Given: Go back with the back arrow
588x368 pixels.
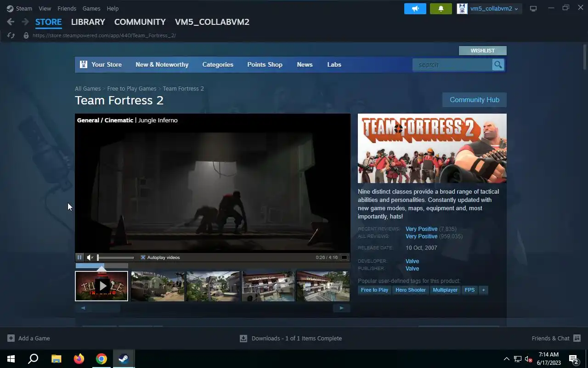Looking at the screenshot, I should (x=11, y=22).
